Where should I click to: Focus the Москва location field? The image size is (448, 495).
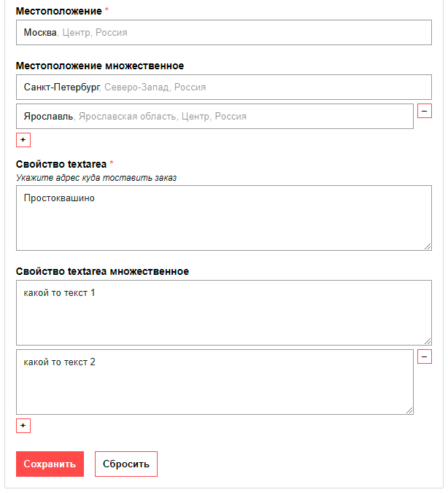pos(223,33)
